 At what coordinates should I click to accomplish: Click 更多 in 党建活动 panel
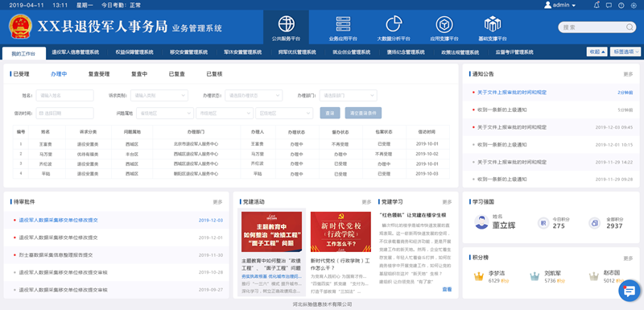pyautogui.click(x=366, y=202)
